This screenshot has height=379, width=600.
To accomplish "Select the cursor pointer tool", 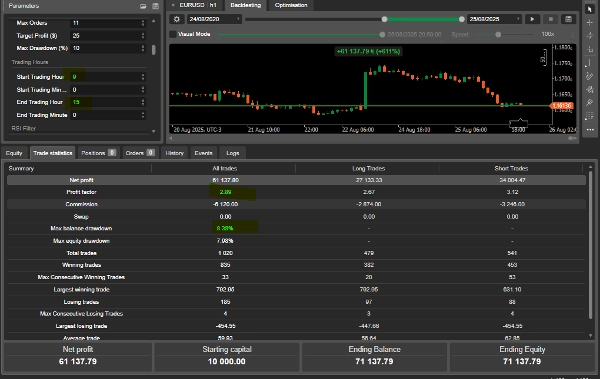I will coord(590,9).
